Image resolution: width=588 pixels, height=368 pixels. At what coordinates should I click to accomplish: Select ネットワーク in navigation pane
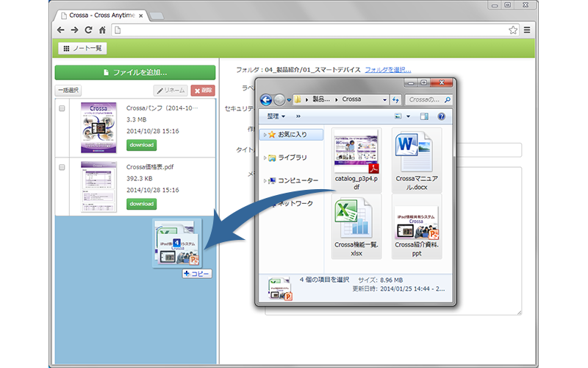click(295, 204)
